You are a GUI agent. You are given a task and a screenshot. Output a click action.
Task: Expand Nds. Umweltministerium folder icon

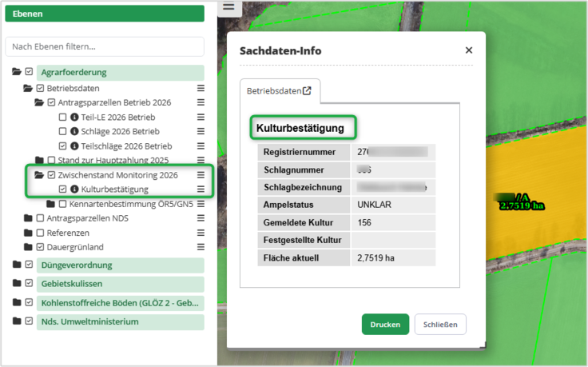(17, 321)
